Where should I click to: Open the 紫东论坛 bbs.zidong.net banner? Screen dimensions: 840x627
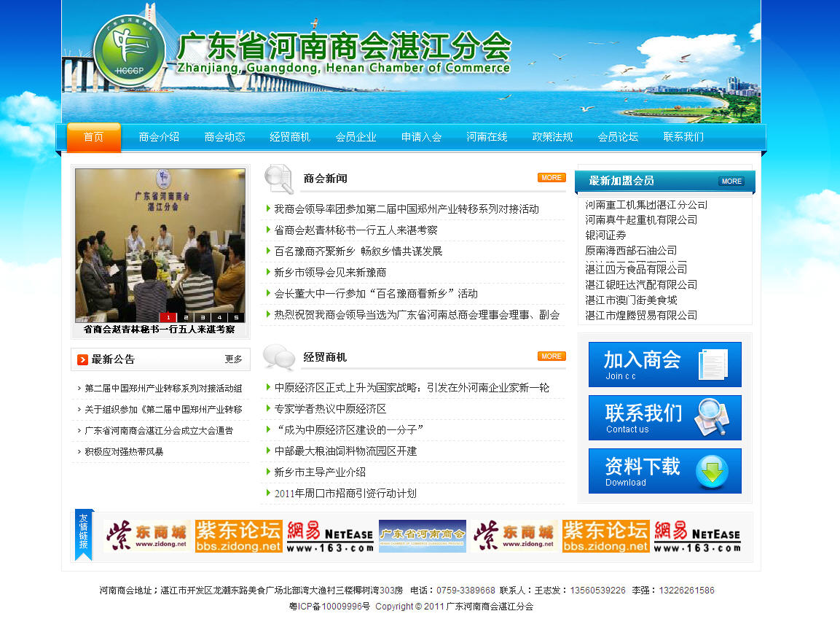click(x=238, y=536)
